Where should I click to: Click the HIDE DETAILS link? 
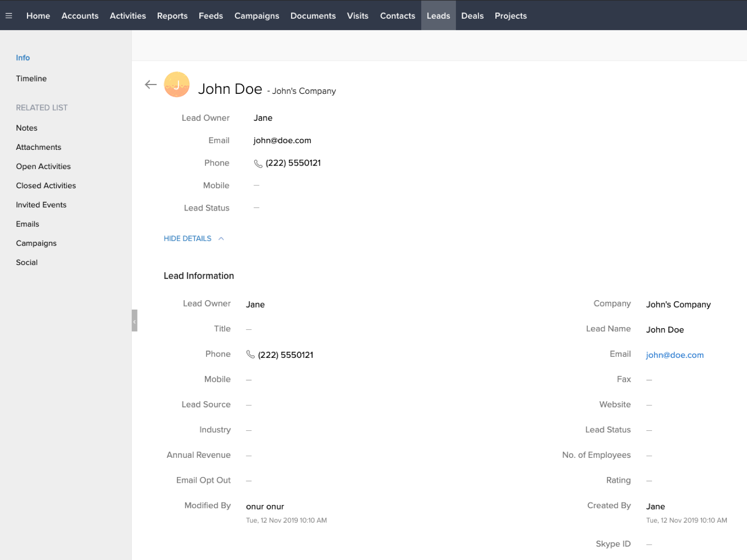pos(187,239)
